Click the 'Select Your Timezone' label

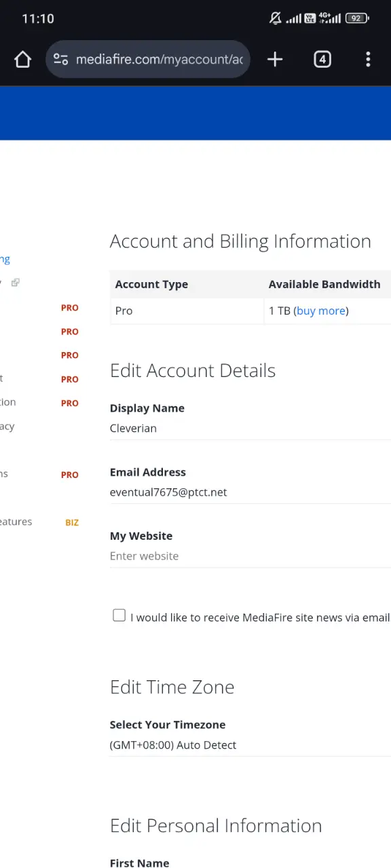168,725
